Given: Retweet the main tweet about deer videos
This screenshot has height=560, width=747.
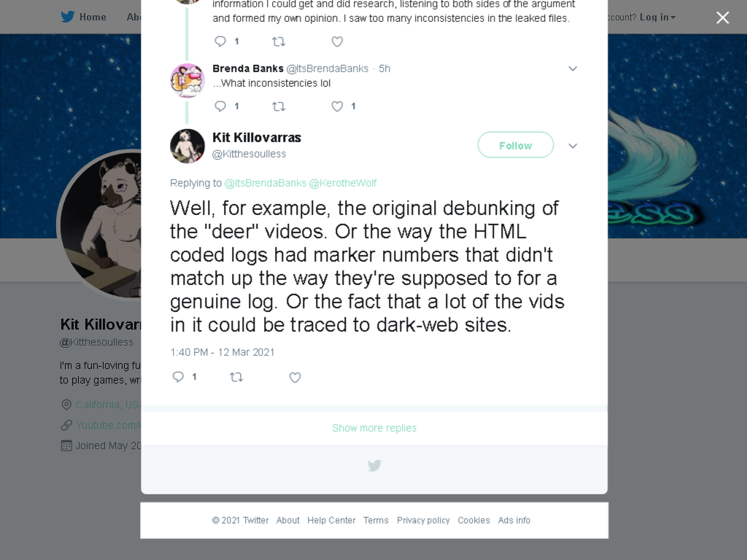Looking at the screenshot, I should 236,378.
